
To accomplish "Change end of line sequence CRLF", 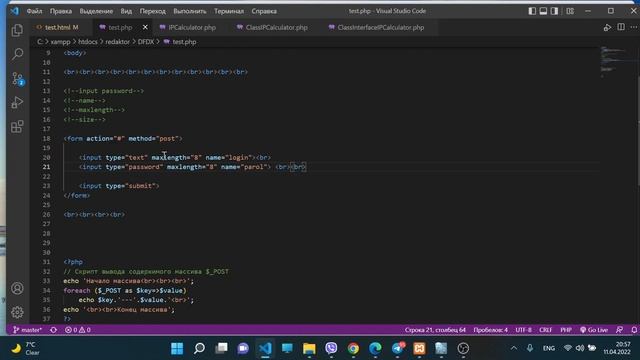I will pos(546,330).
